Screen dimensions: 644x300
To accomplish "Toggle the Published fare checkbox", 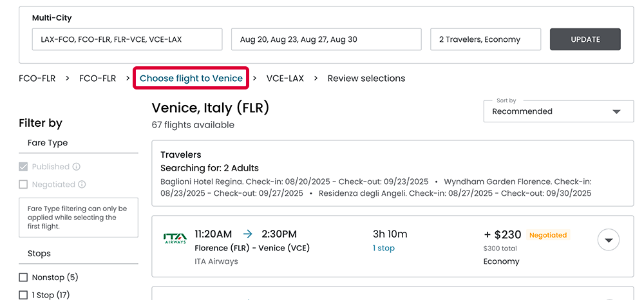I will pos(24,167).
